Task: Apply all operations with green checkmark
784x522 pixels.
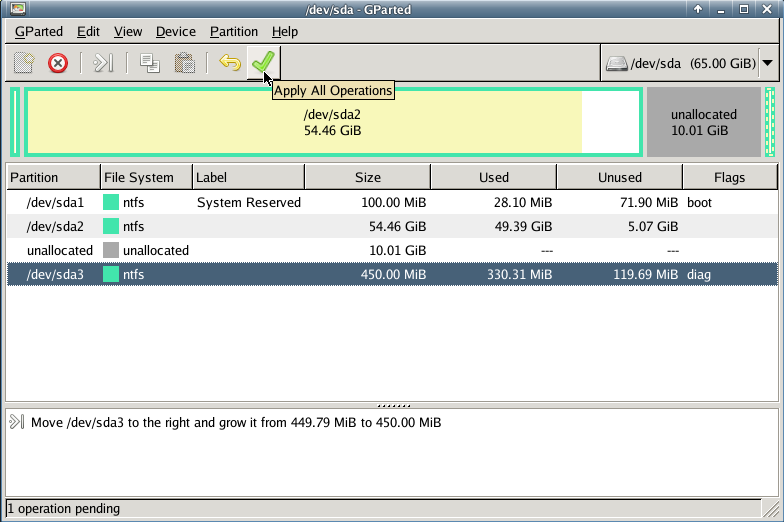Action: [263, 63]
